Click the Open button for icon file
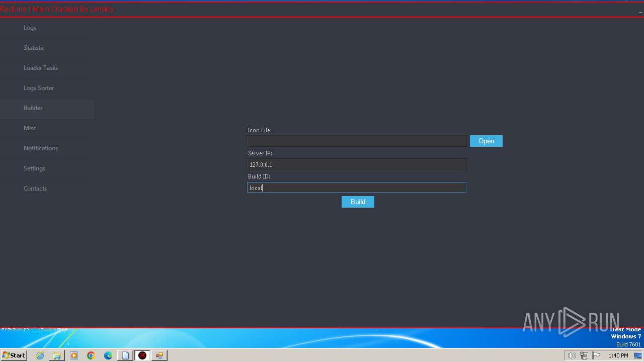Image resolution: width=644 pixels, height=362 pixels. 486,141
